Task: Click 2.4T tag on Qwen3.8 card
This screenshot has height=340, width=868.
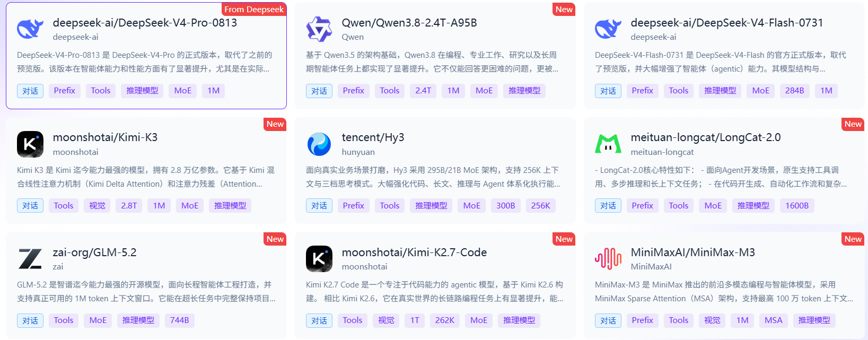Action: [x=423, y=91]
